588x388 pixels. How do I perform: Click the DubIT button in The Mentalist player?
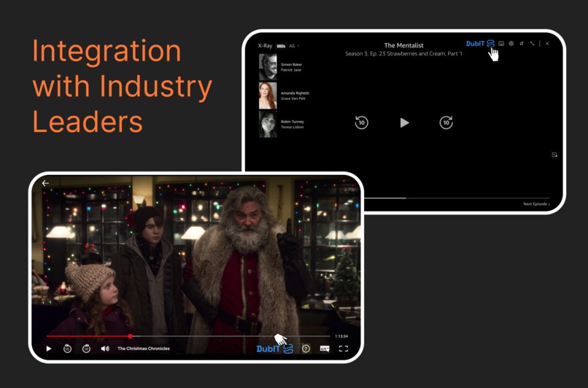click(480, 44)
